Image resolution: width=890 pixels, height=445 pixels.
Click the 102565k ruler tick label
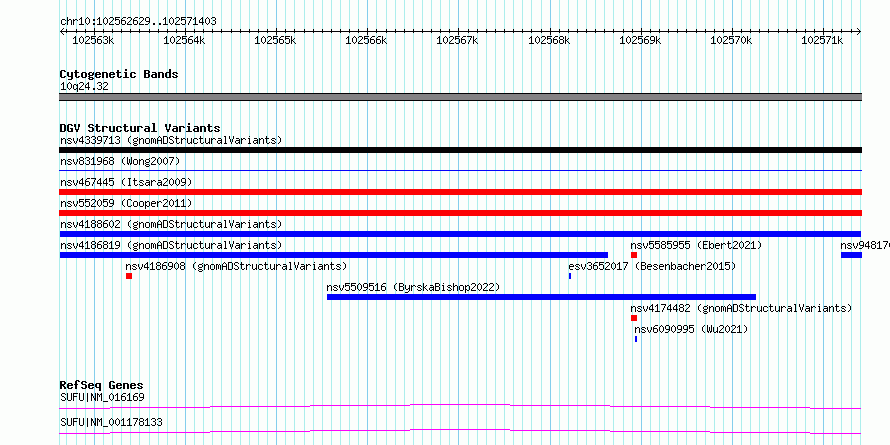(x=275, y=40)
